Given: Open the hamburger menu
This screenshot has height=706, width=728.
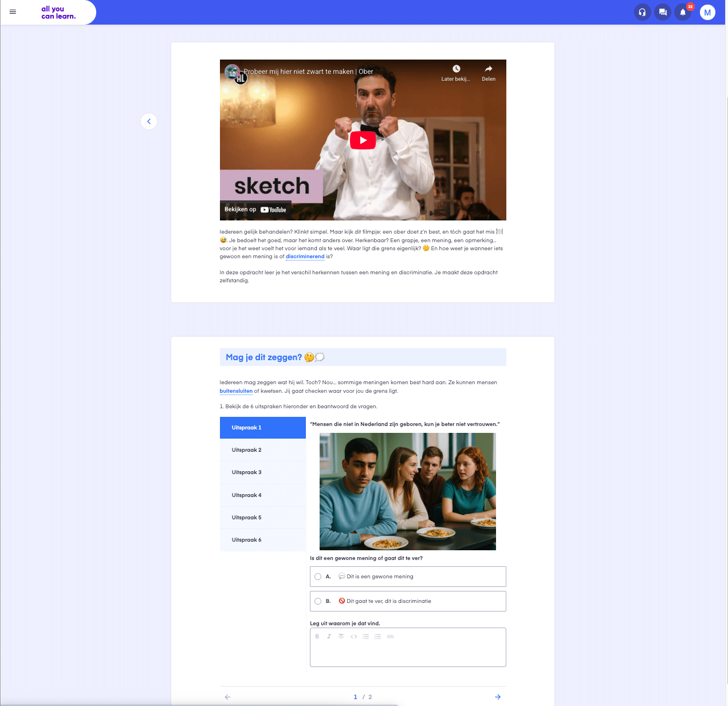Looking at the screenshot, I should click(13, 11).
